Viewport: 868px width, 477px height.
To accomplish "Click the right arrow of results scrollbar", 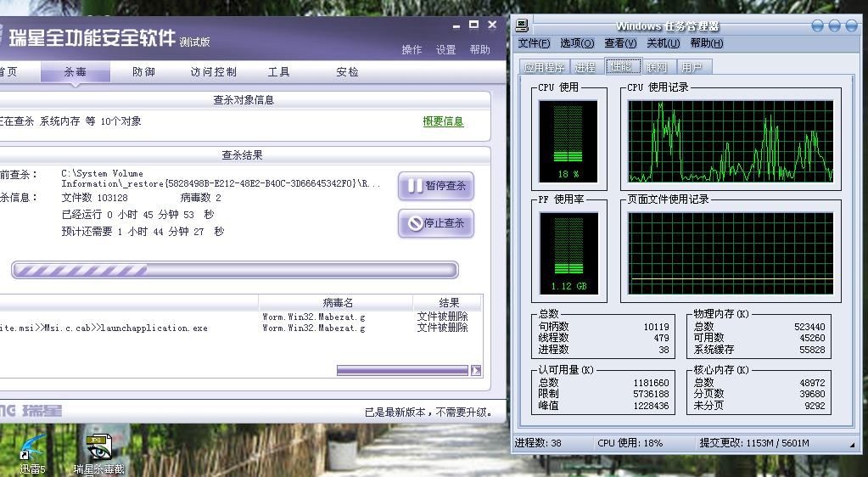I will 475,370.
